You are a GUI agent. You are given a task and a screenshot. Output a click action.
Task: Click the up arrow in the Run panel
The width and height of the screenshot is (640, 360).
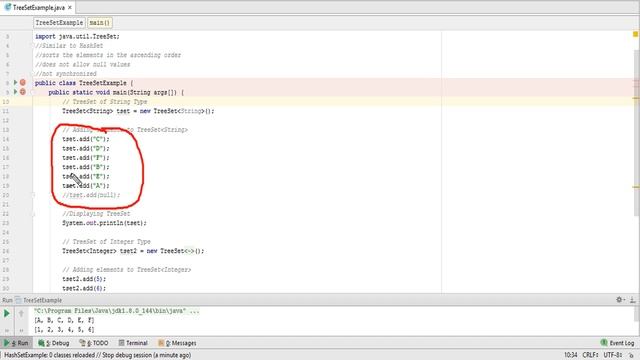coord(21,313)
